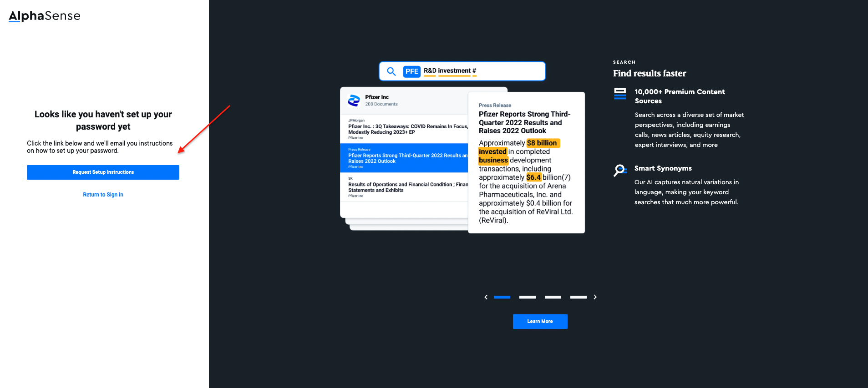The height and width of the screenshot is (388, 868).
Task: Click the magnifier icon in search bar
Action: (391, 71)
